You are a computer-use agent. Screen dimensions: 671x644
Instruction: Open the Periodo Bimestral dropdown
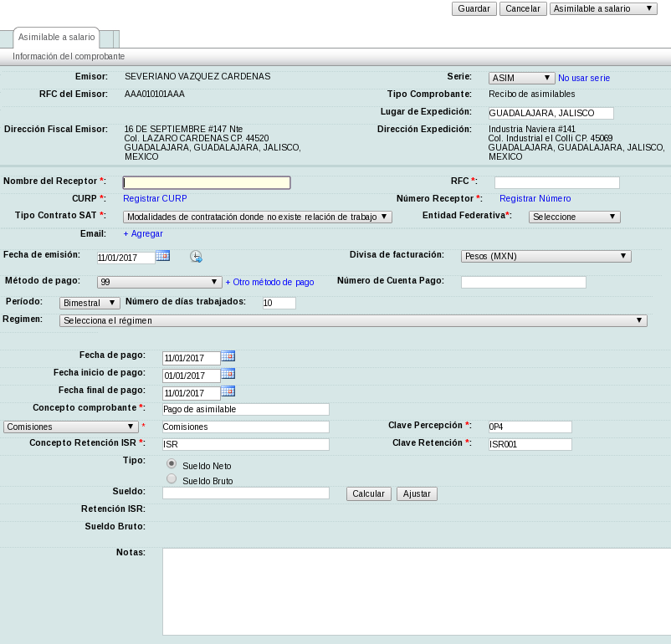[x=90, y=303]
